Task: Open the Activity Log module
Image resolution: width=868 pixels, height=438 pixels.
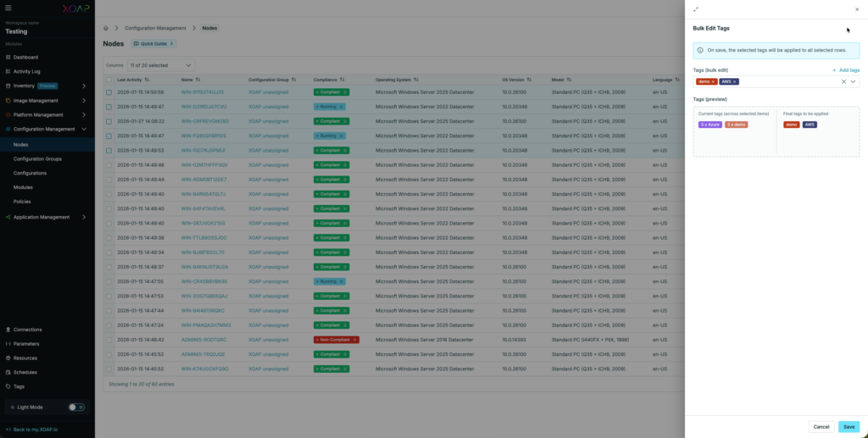Action: click(26, 71)
